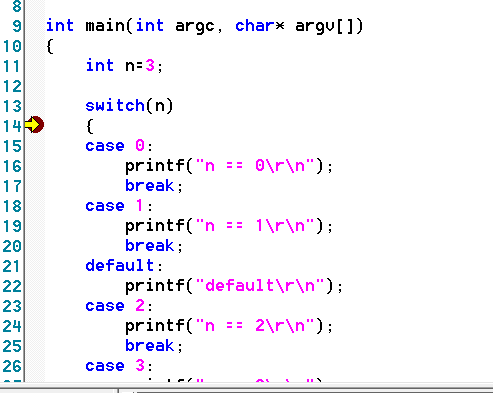
Task: Click the 'case 0:' label
Action: click(x=119, y=146)
